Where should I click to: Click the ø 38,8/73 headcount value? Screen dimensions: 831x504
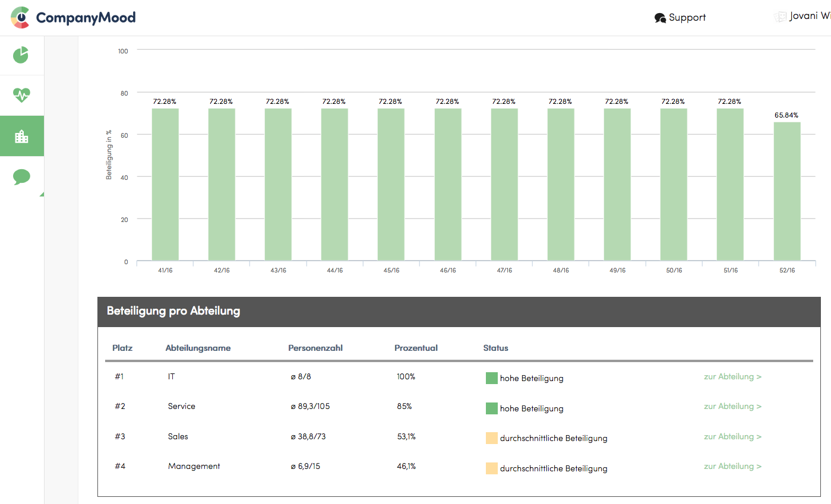point(308,436)
